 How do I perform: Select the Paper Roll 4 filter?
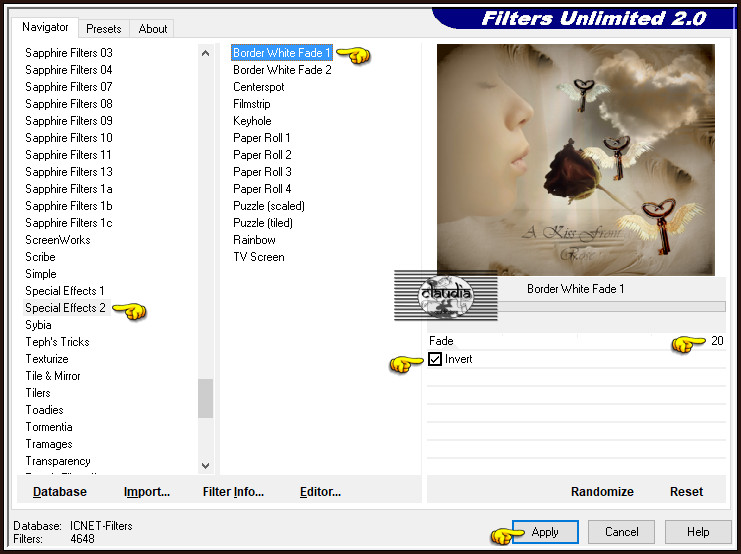click(262, 189)
